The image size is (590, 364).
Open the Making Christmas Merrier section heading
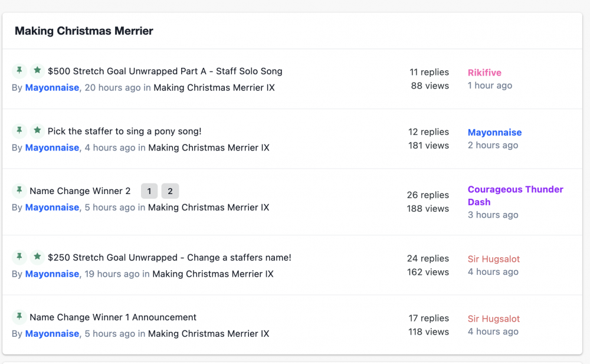(84, 31)
